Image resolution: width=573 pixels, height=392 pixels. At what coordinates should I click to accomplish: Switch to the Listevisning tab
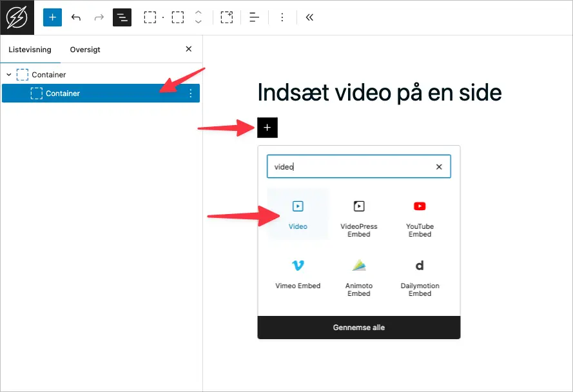30,50
